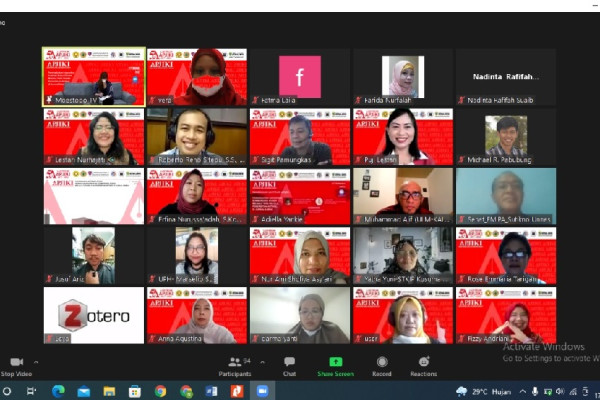The image size is (600, 400).
Task: Click the Nadinta Rafifah name-only tile
Action: 506,77
